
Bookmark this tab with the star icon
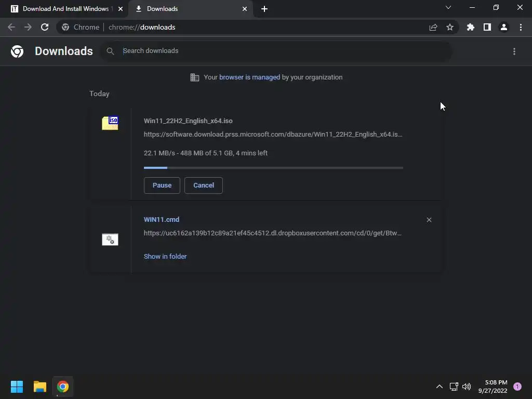coord(450,27)
